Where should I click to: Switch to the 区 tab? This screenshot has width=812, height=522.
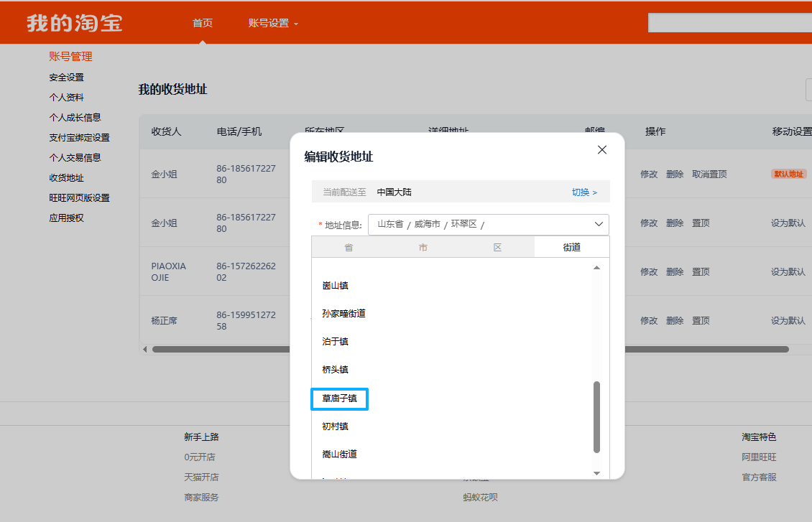point(497,248)
